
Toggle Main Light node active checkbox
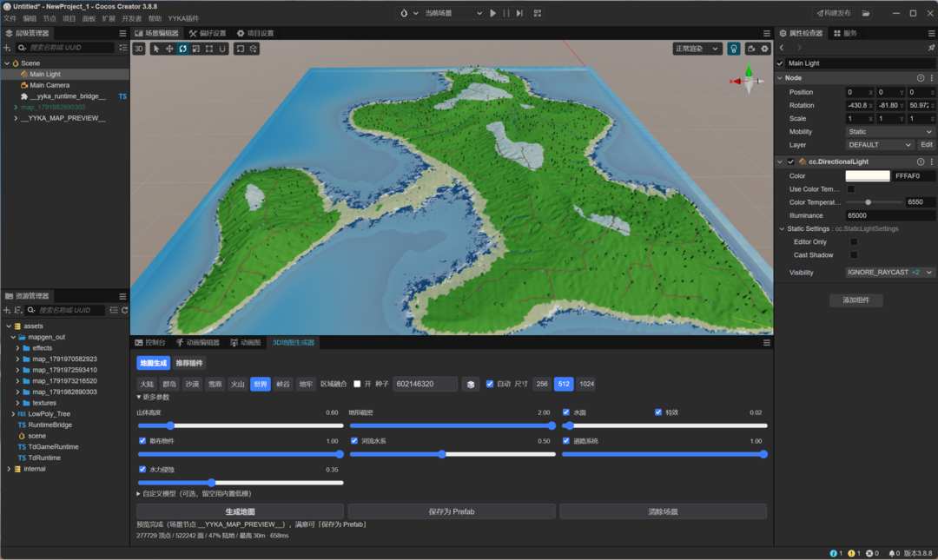click(780, 63)
